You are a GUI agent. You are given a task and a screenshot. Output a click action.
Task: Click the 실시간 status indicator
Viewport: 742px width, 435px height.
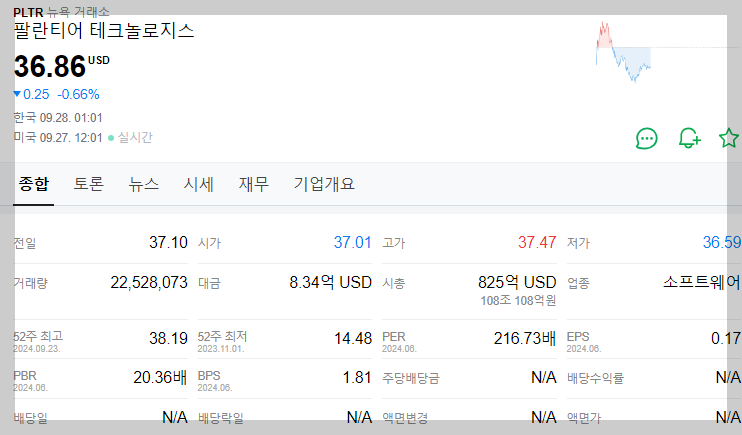131,138
